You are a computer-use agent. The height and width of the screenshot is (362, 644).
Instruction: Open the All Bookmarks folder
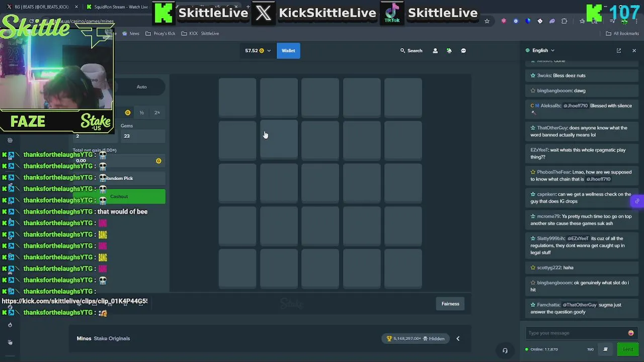pos(622,34)
